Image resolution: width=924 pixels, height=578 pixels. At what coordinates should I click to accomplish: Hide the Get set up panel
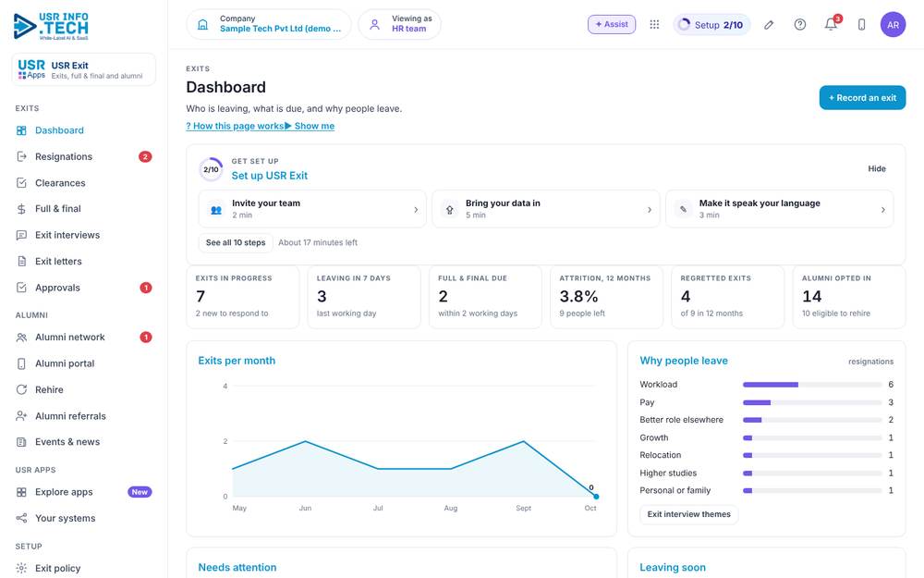click(877, 168)
